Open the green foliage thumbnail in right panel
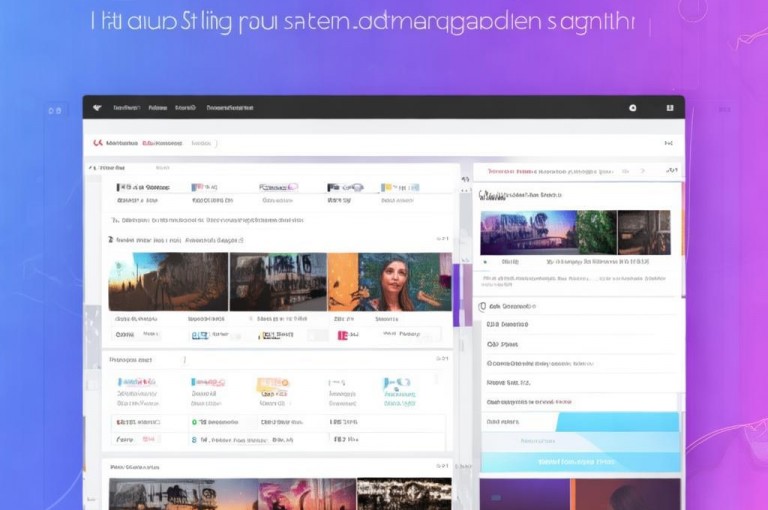768x510 pixels. click(597, 232)
